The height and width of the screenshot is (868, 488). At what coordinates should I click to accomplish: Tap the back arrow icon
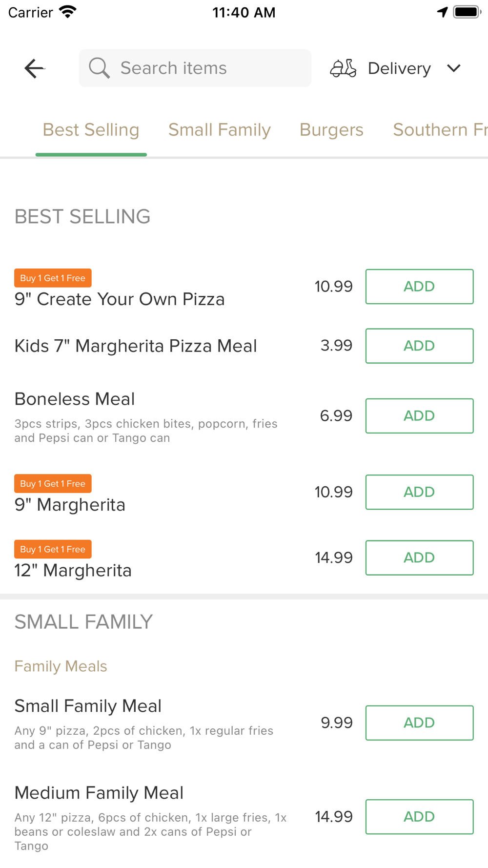tap(34, 68)
